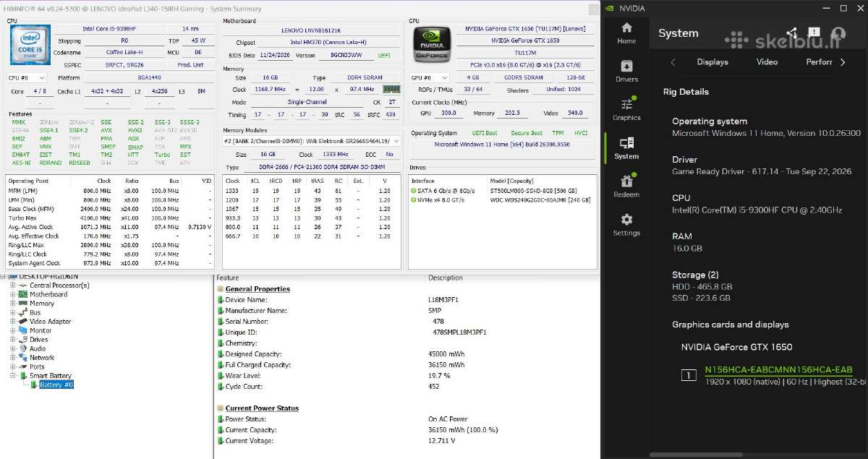The image size is (868, 459).
Task: Click the green Battery #0 icon
Action: [x=34, y=385]
